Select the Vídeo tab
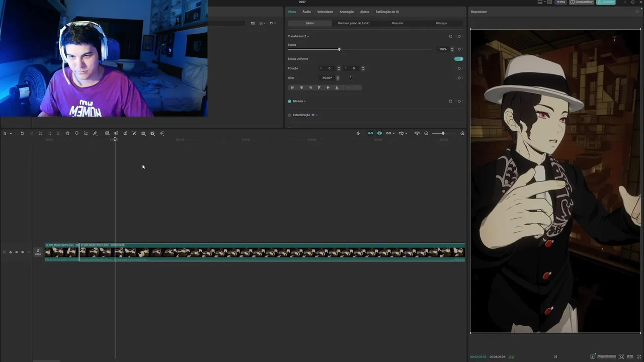The height and width of the screenshot is (362, 644). coord(292,12)
